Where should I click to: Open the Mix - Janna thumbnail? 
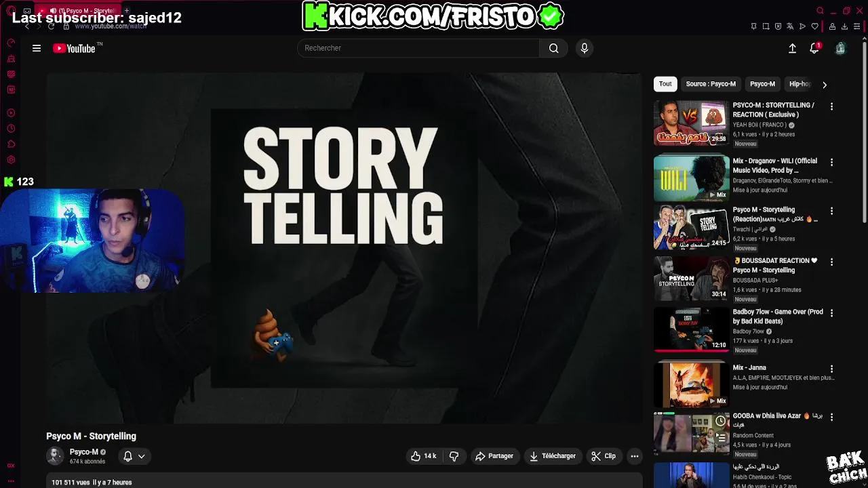tap(692, 384)
